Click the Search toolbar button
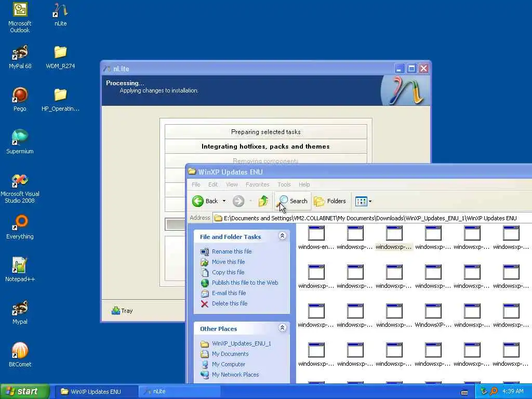532x399 pixels. [293, 201]
